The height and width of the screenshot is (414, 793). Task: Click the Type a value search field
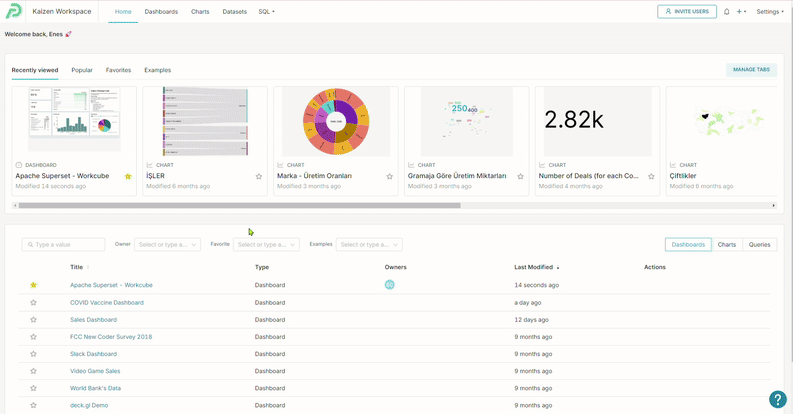pos(64,244)
